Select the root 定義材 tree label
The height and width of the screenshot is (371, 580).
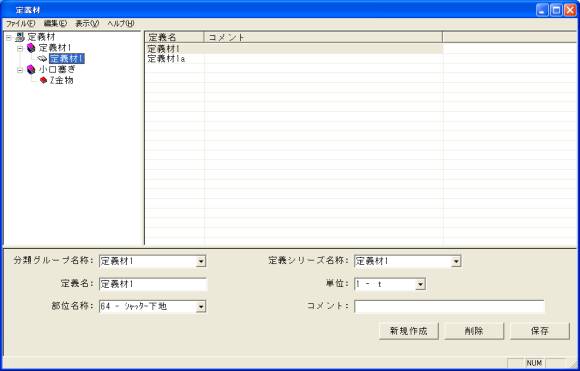(41, 37)
